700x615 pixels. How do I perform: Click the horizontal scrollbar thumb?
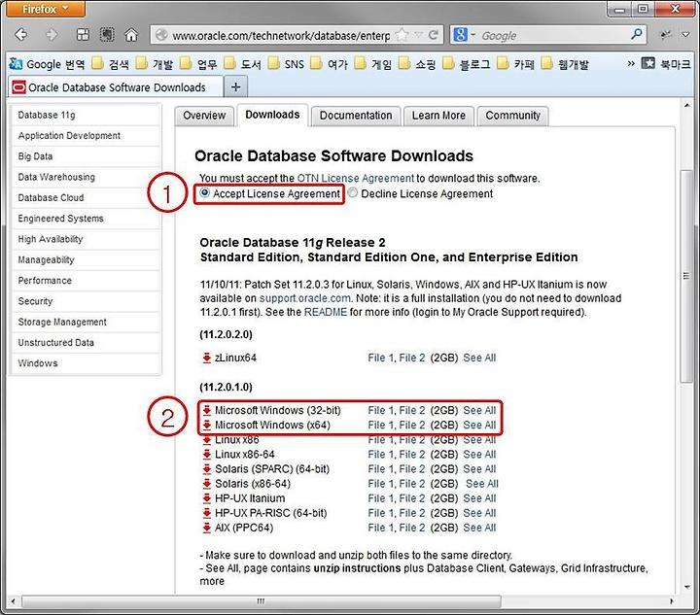(262, 601)
